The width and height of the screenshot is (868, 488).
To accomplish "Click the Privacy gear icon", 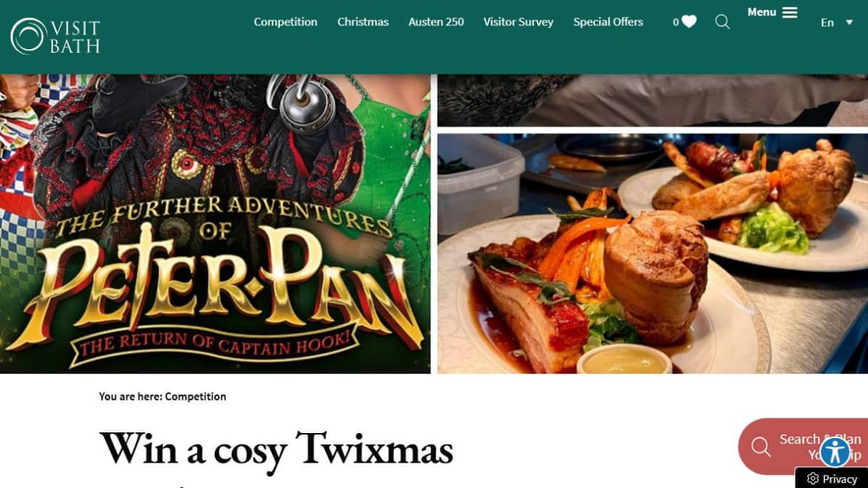I will [x=812, y=479].
